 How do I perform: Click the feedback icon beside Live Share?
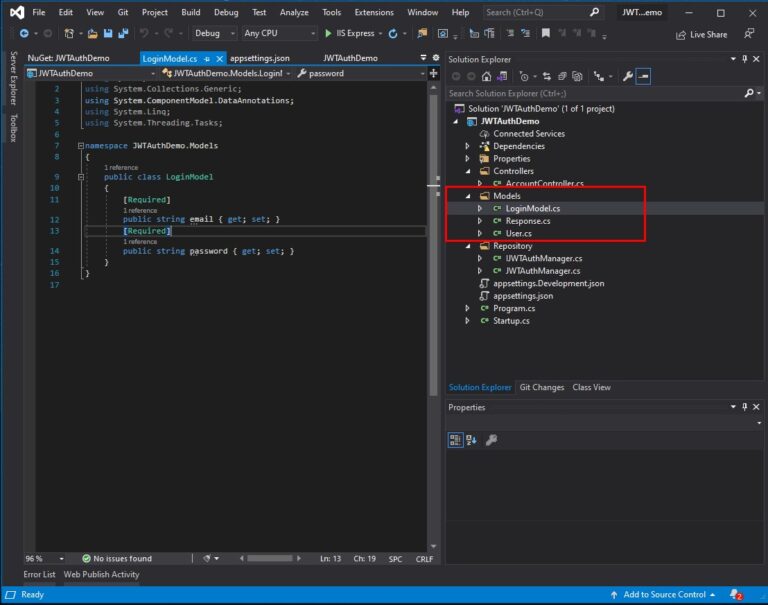(749, 34)
